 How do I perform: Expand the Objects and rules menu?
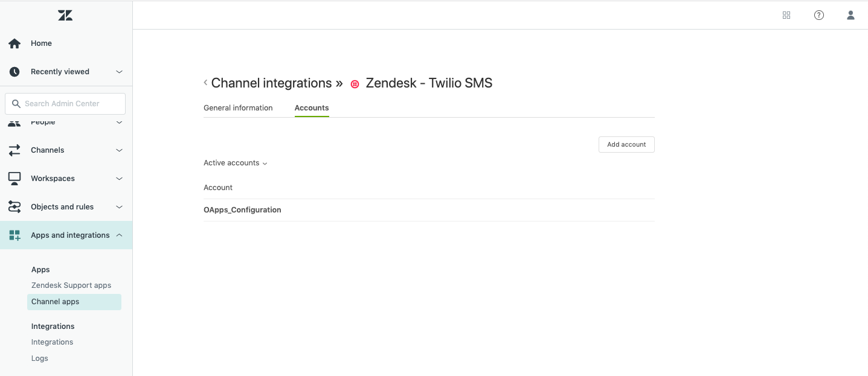[x=119, y=207]
